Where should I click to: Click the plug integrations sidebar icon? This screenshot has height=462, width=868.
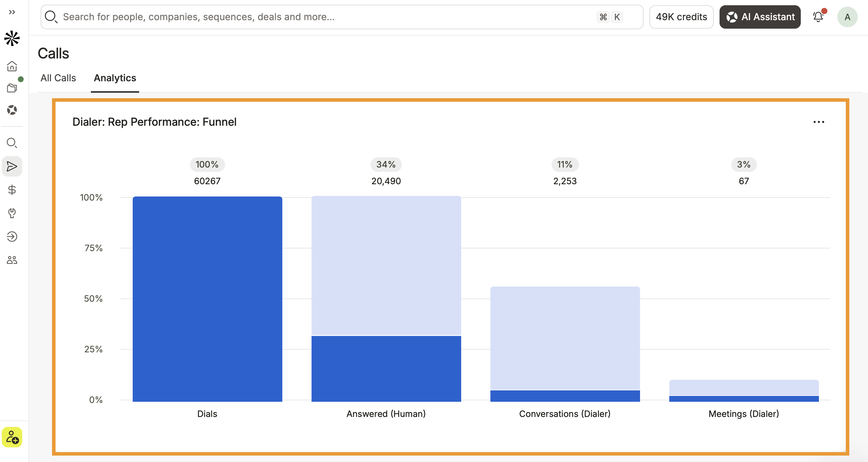click(x=12, y=213)
